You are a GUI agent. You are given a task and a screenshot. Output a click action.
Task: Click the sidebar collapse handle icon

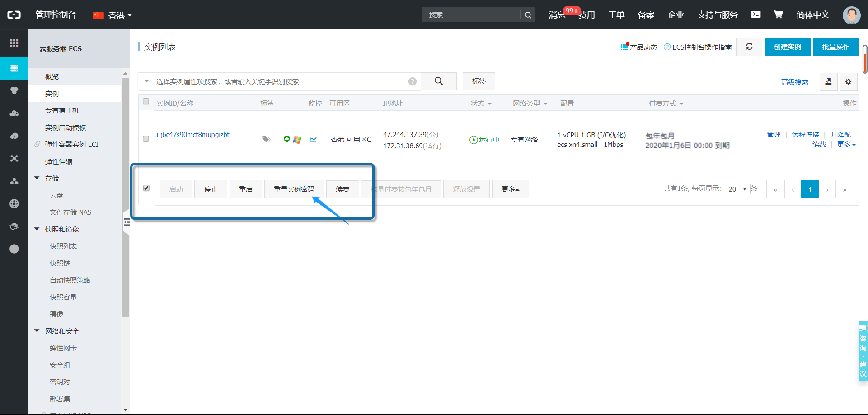tap(127, 222)
